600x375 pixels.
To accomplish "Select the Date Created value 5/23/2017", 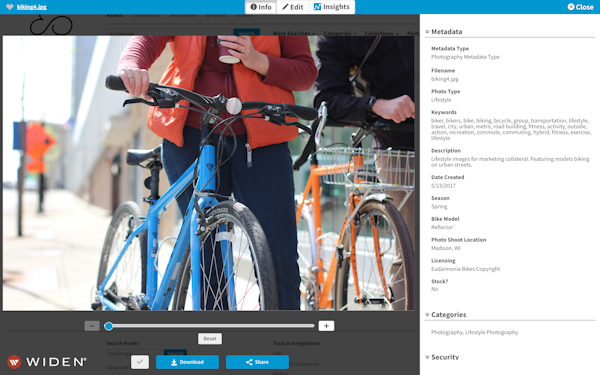I will pos(443,186).
